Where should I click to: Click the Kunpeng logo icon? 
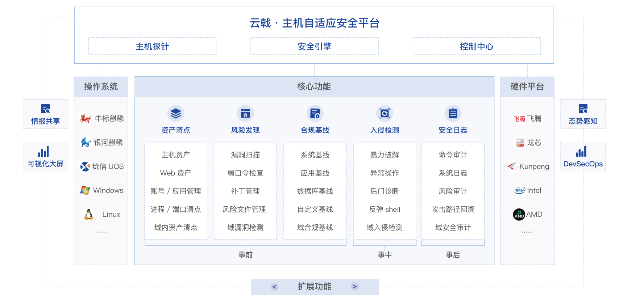[x=511, y=166]
